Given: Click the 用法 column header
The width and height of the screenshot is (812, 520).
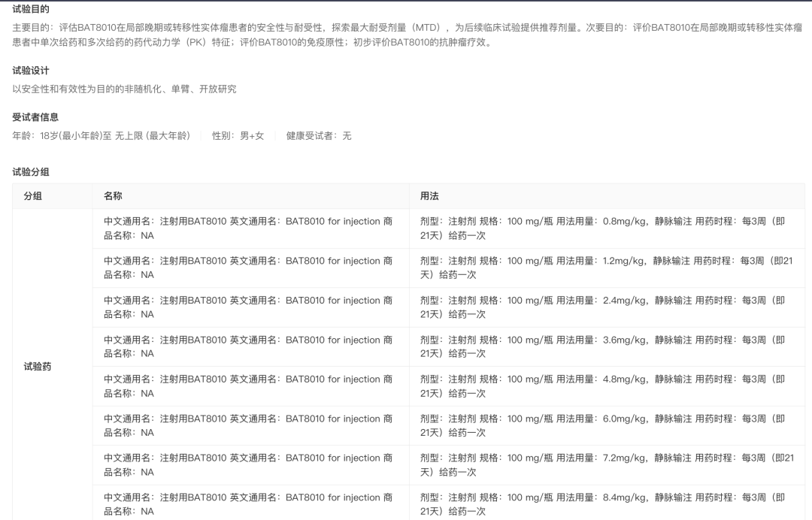Looking at the screenshot, I should [x=607, y=196].
